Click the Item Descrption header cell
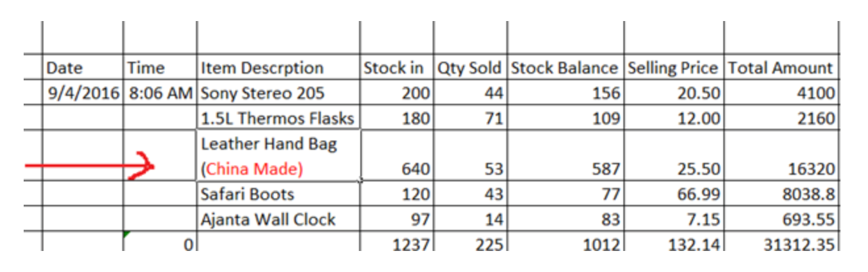 [x=278, y=68]
